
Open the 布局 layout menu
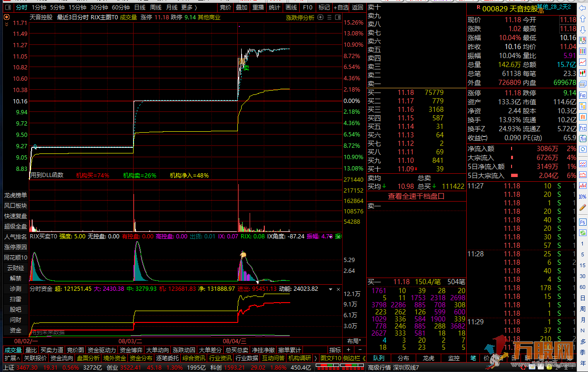[x=354, y=341]
